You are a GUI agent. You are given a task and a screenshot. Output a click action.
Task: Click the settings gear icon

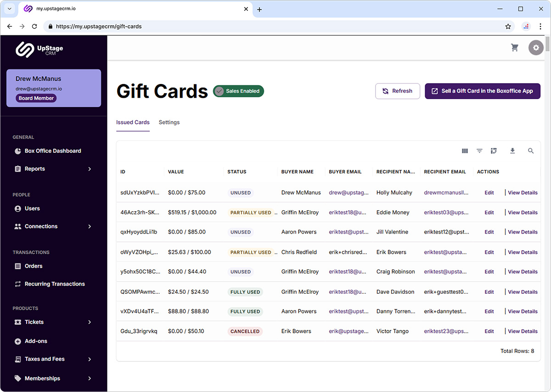536,48
